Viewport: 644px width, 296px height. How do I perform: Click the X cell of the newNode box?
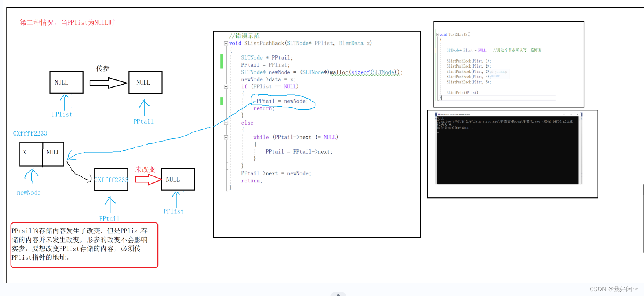coord(31,154)
